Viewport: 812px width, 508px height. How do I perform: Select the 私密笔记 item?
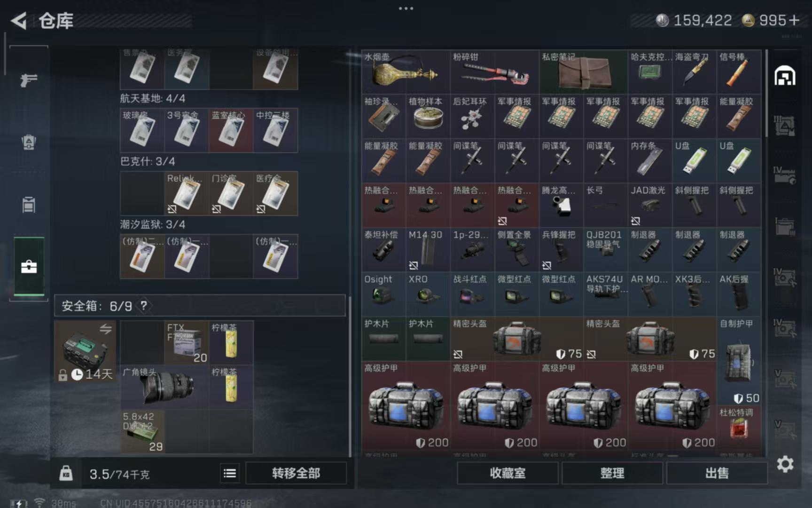(x=583, y=71)
